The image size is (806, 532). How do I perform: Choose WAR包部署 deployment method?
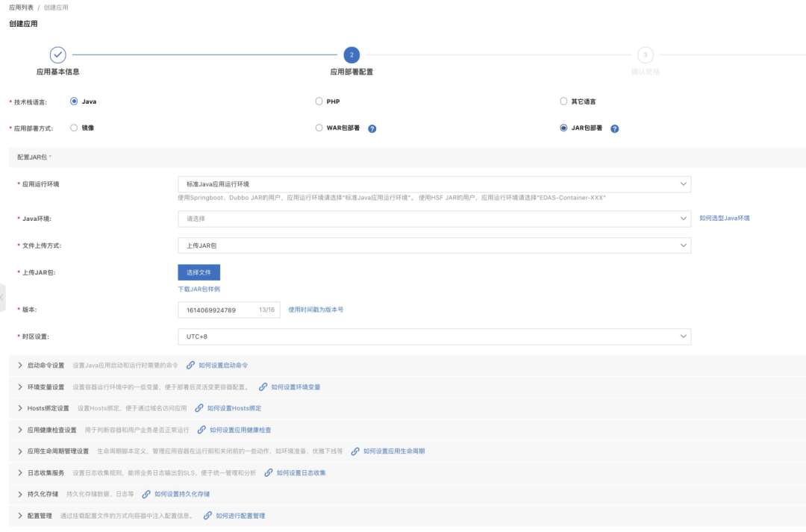point(319,128)
